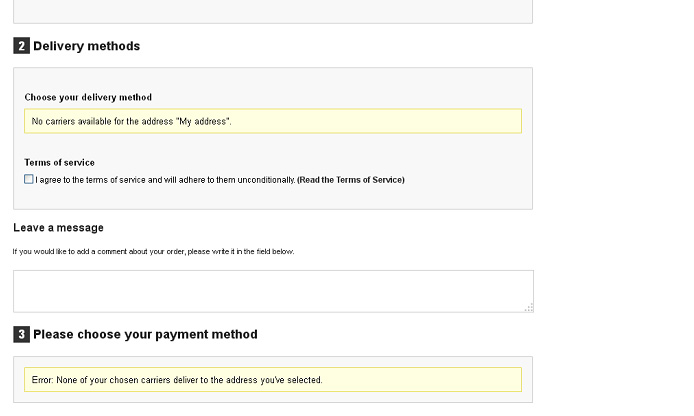The width and height of the screenshot is (694, 416).
Task: Click the word "Error:" in the payment notice
Action: (42, 380)
